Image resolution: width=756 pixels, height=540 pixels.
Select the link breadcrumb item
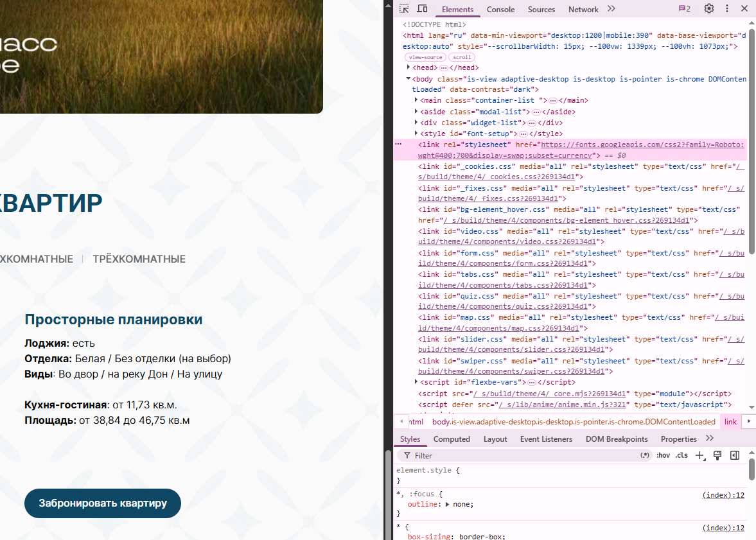[x=730, y=422]
